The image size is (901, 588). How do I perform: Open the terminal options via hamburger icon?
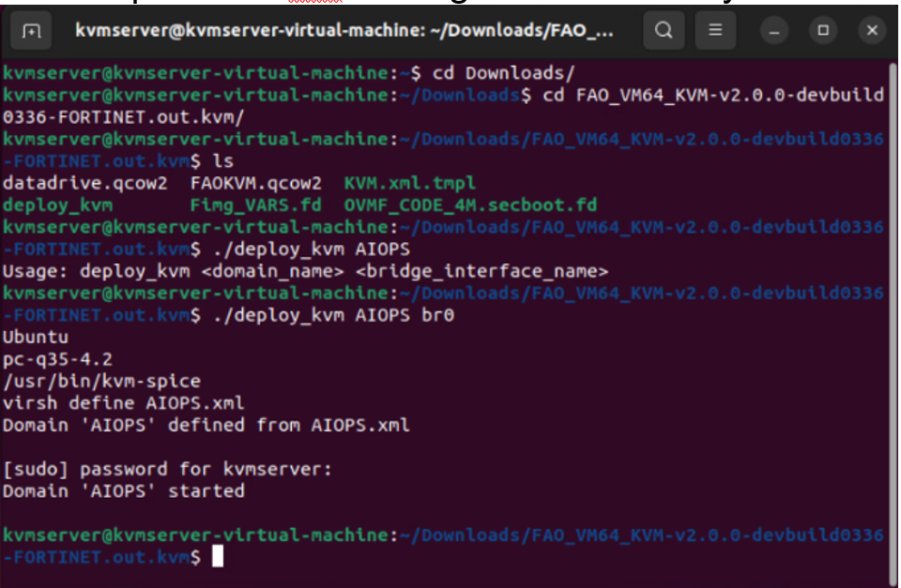click(715, 30)
